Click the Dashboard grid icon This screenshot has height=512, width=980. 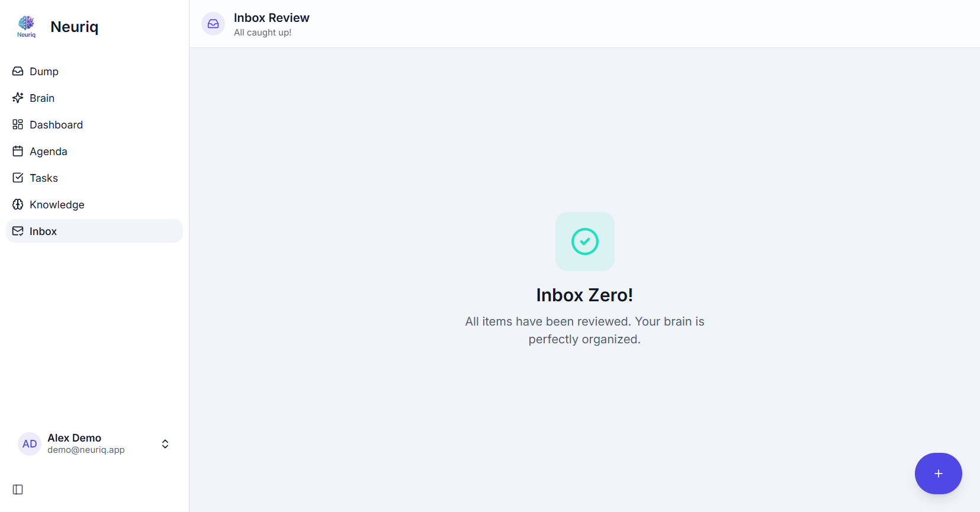click(x=18, y=124)
